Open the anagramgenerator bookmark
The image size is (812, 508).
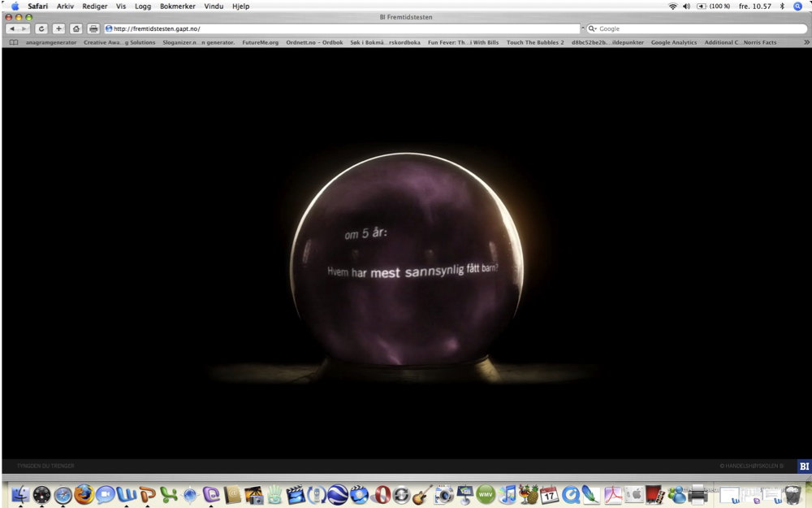(x=50, y=42)
